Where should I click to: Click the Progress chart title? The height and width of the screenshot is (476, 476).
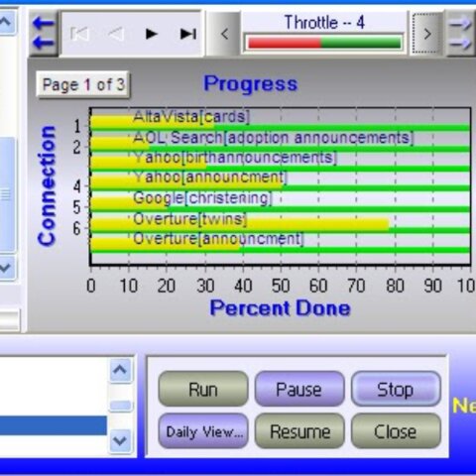(x=251, y=84)
